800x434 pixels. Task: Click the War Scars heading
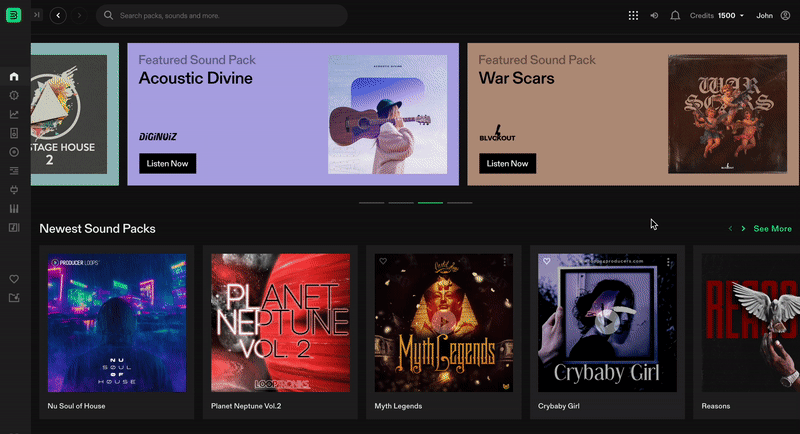click(516, 78)
